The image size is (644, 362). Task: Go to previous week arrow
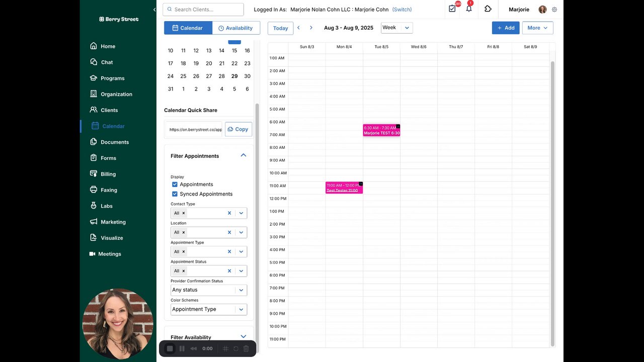(299, 28)
